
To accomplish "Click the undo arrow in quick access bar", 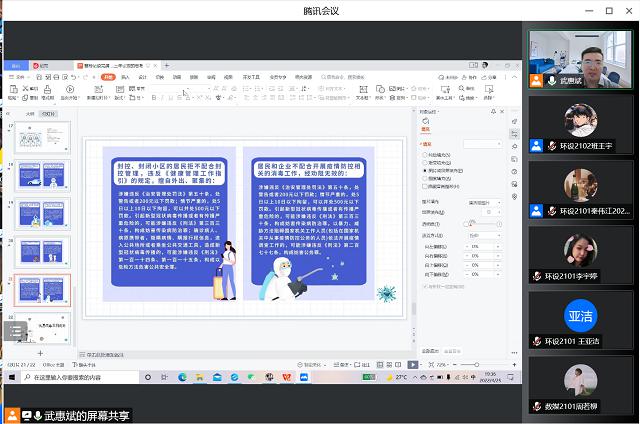I will pyautogui.click(x=73, y=77).
